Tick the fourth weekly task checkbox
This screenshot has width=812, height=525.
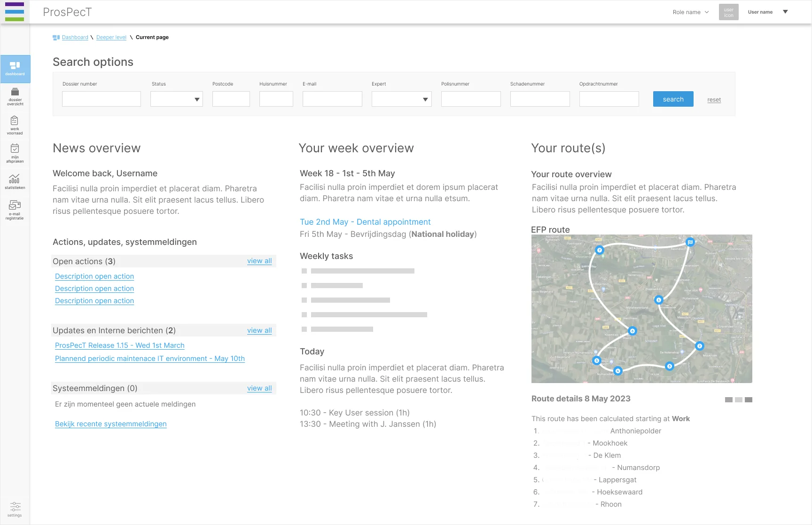tap(304, 314)
